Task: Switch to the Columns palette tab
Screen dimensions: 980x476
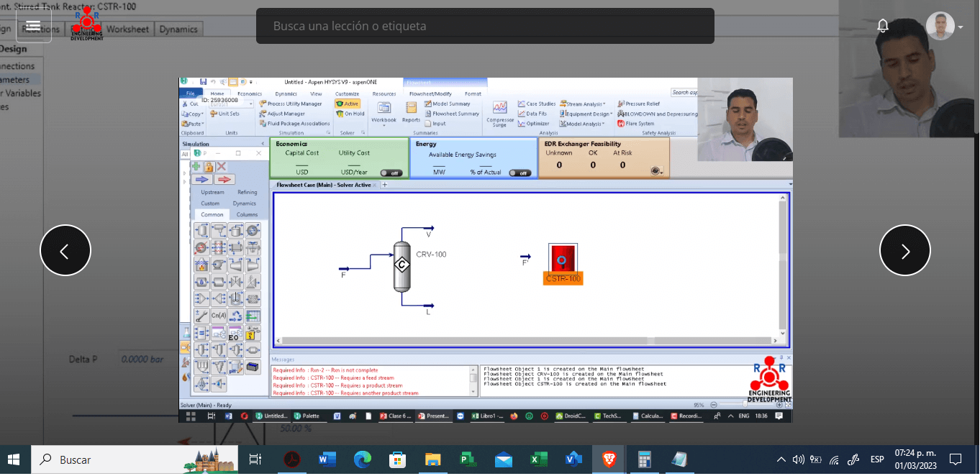Action: [247, 214]
